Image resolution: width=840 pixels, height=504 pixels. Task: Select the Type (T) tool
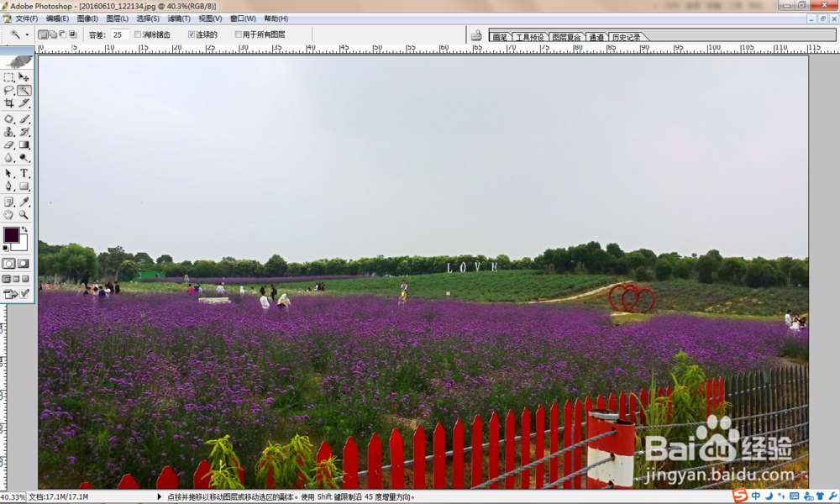click(24, 174)
